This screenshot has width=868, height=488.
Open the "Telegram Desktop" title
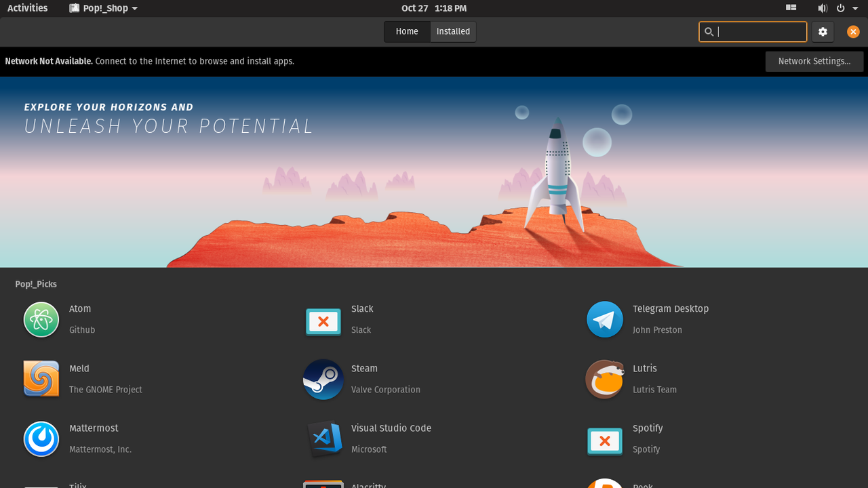671,309
